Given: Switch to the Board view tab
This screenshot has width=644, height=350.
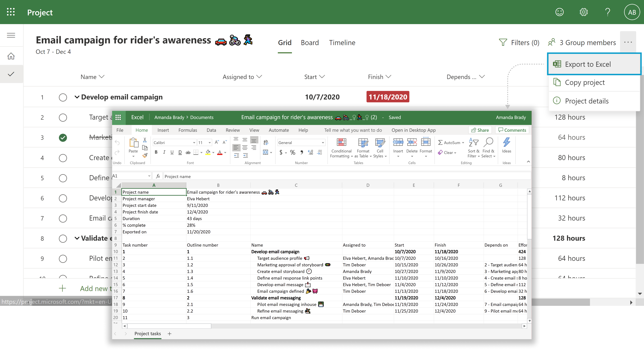Looking at the screenshot, I should (x=310, y=42).
